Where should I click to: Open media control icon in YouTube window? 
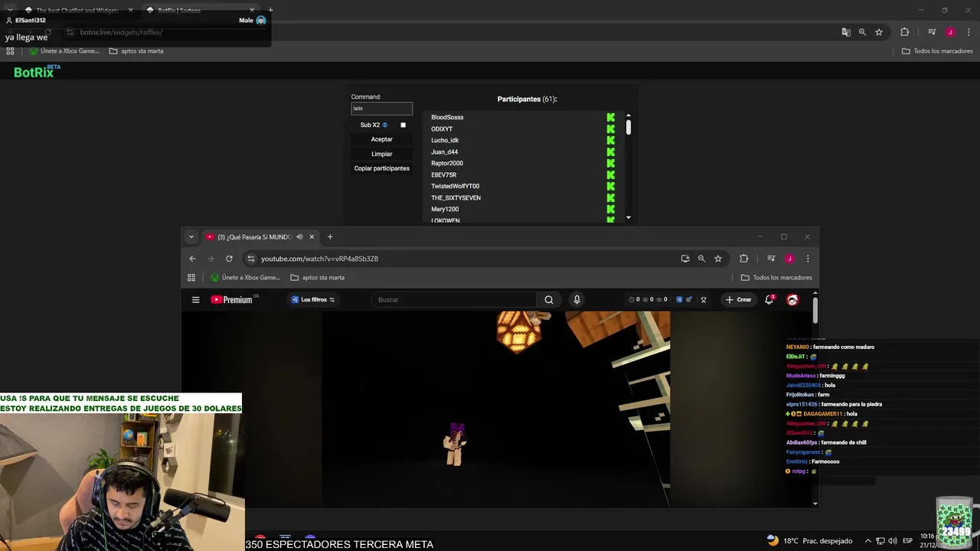click(x=771, y=259)
